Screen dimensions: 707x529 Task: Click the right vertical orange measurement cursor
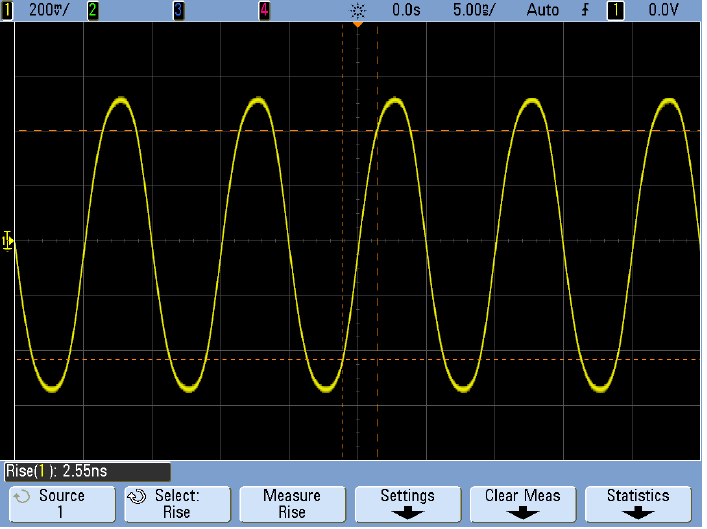(377, 241)
